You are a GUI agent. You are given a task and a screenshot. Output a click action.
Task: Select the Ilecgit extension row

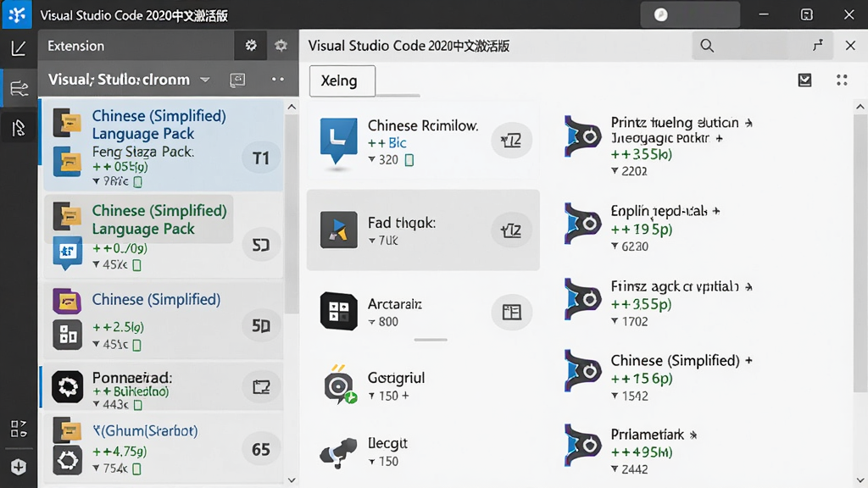[x=423, y=452]
